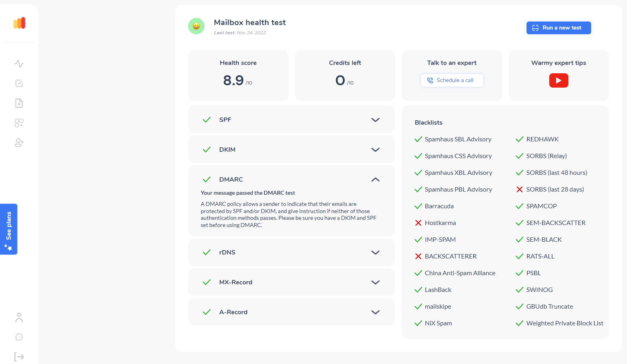Image resolution: width=627 pixels, height=364 pixels.
Task: Click the SEM-BACKSCATTER entry
Action: pos(556,223)
